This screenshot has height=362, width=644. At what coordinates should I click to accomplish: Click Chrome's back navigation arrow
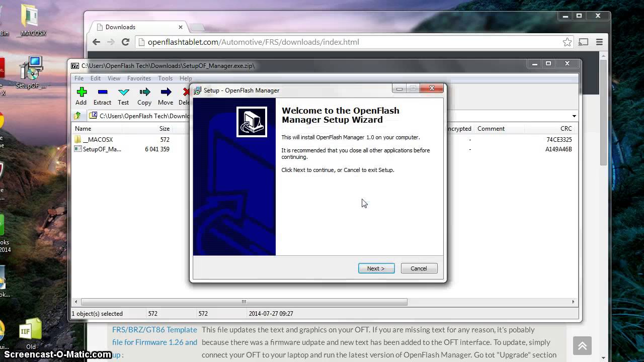pyautogui.click(x=96, y=42)
